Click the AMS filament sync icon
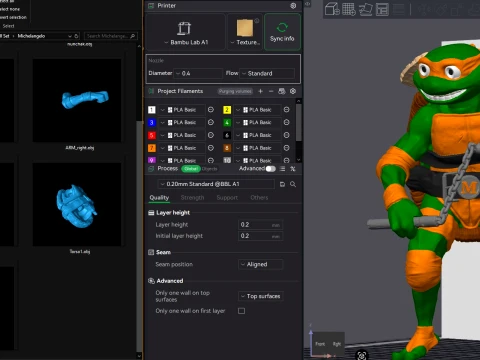Viewport: 480px width, 360px height. [x=282, y=91]
